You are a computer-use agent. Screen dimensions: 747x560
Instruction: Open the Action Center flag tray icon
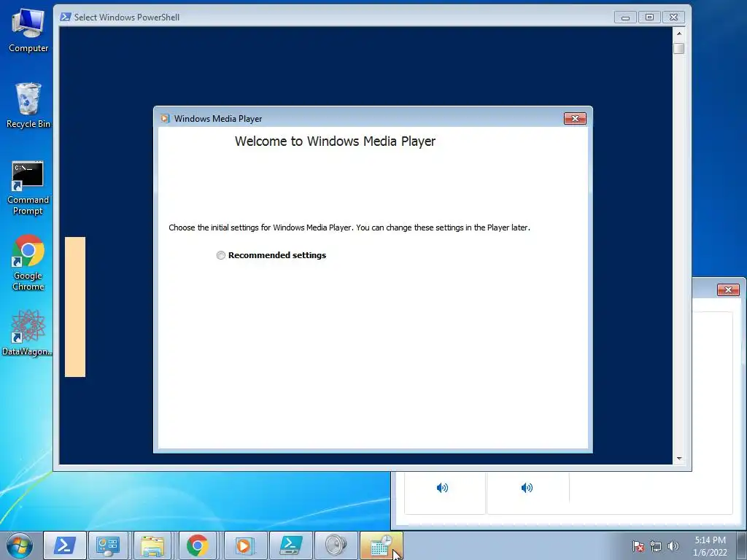pos(638,546)
